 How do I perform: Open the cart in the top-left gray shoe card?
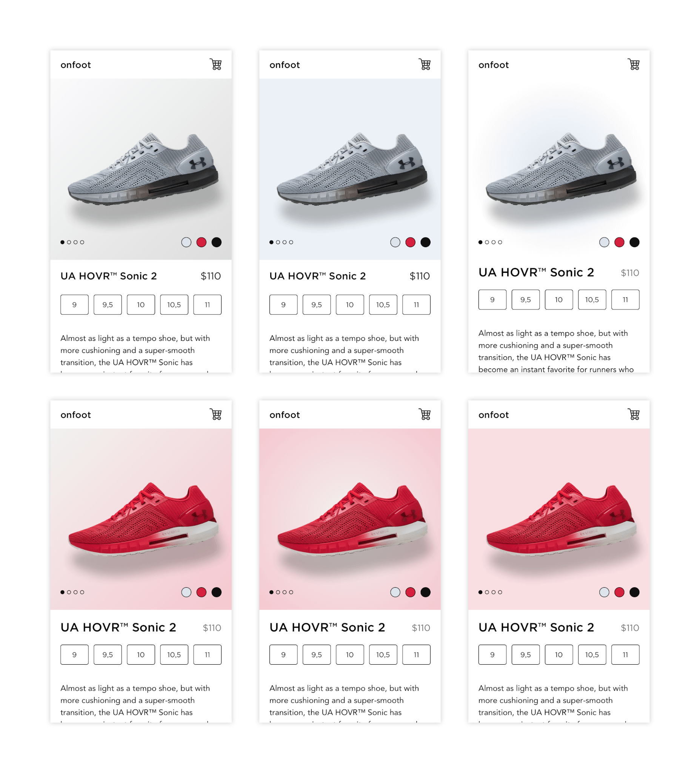216,65
